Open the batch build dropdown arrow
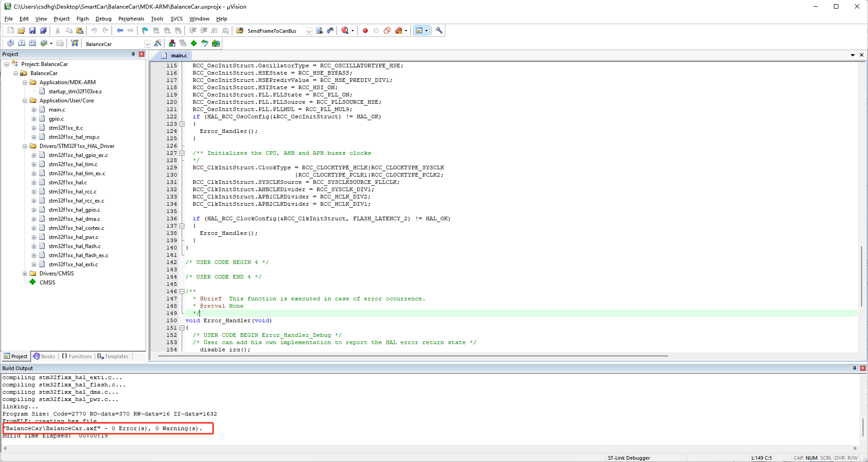This screenshot has width=868, height=462. (51, 44)
